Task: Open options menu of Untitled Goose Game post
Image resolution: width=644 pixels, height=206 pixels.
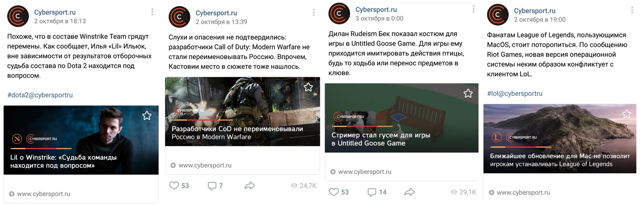Action: coord(473,9)
